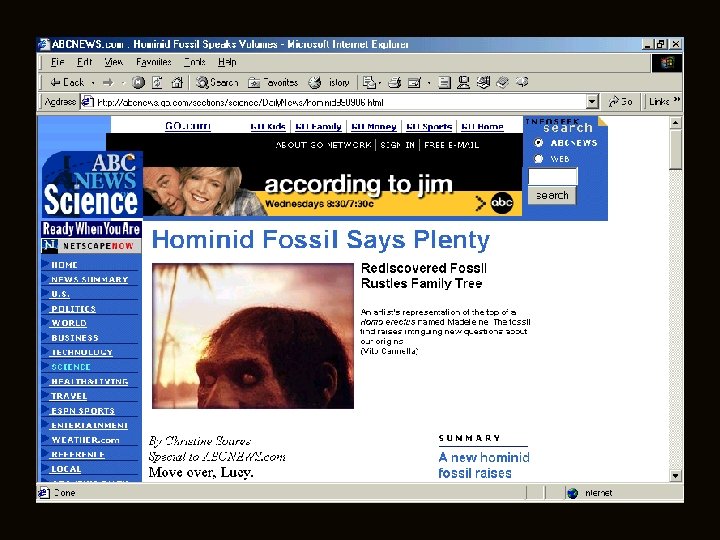
Task: Click the computer monitor icon in the toolbar
Action: pos(463,83)
